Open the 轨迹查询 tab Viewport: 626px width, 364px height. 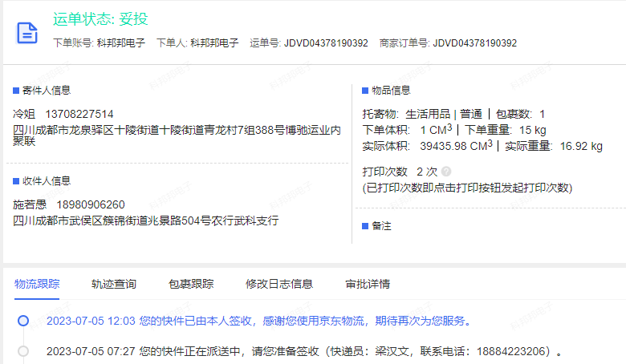[114, 284]
